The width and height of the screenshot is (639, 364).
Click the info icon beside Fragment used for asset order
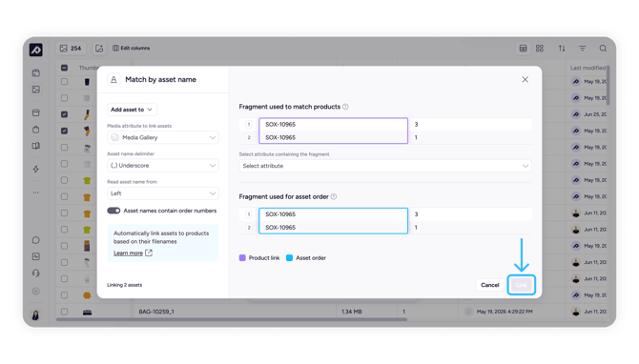pyautogui.click(x=334, y=196)
